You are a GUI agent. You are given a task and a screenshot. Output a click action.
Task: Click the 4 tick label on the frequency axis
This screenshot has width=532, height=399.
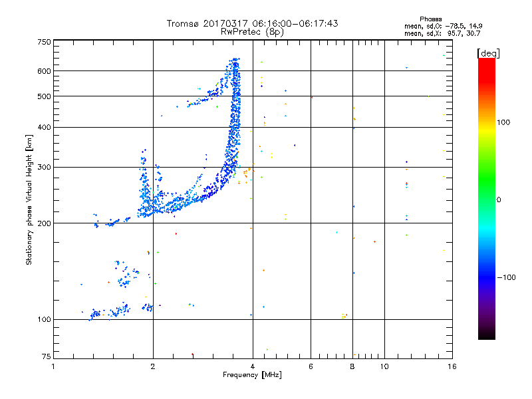253,366
